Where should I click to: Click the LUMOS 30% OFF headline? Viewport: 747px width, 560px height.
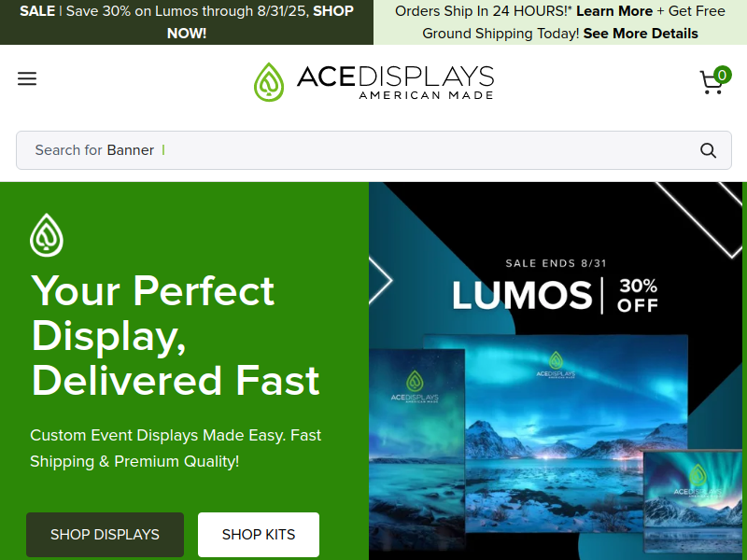[555, 295]
